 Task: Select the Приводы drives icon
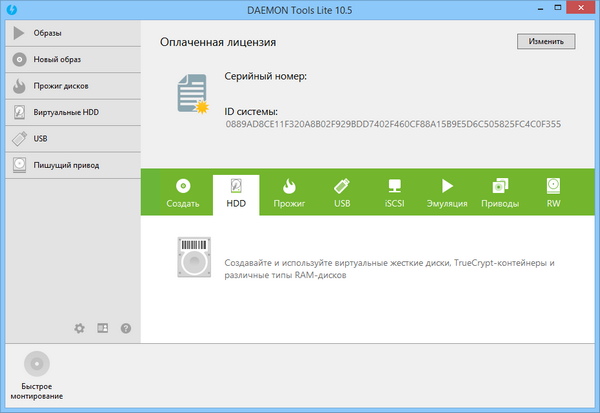(500, 193)
